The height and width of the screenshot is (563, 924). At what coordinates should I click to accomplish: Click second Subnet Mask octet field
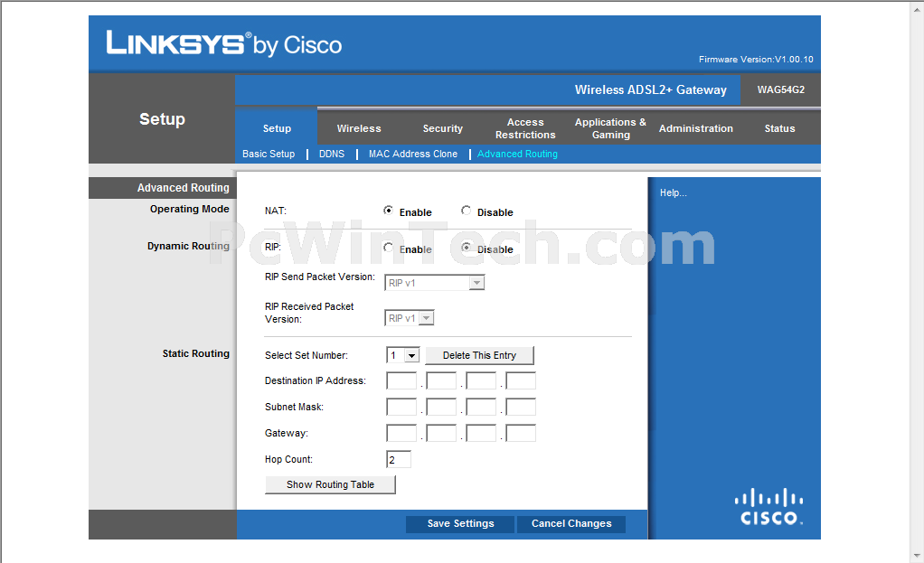point(442,407)
